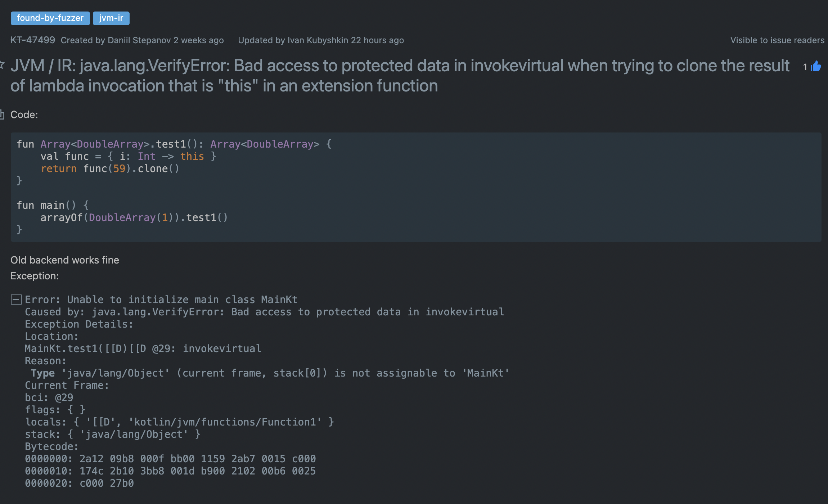The height and width of the screenshot is (504, 828).
Task: Click the '22 hours ago' update timestamp
Action: [377, 40]
